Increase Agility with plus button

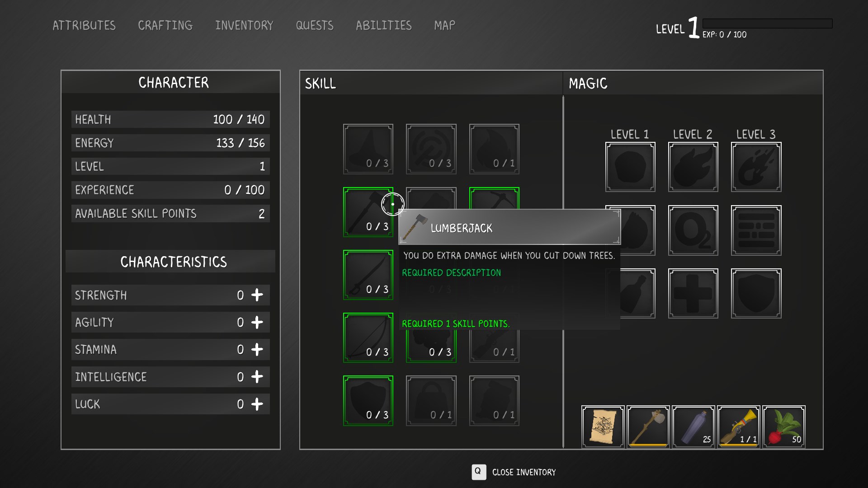click(x=257, y=323)
